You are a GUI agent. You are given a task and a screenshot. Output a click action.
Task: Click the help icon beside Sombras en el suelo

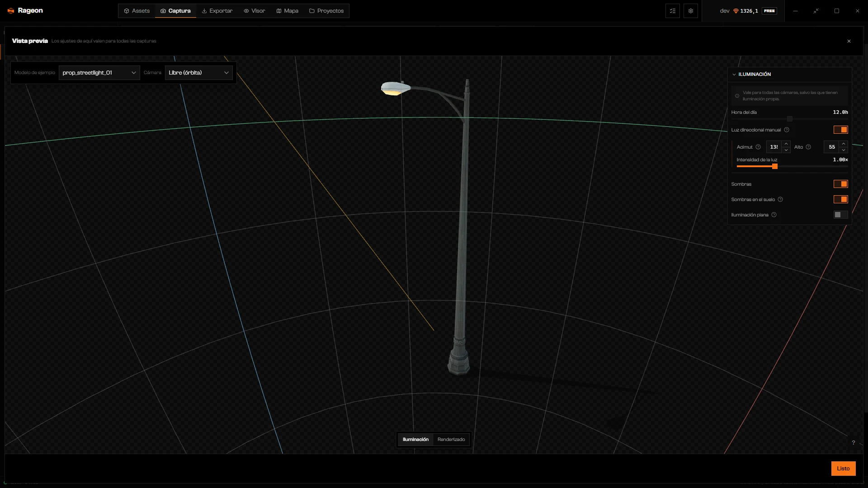[x=780, y=200]
